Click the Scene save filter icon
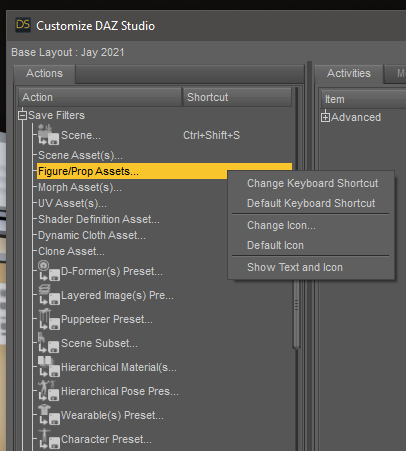Viewport: 406px width, 451px height. 49,135
